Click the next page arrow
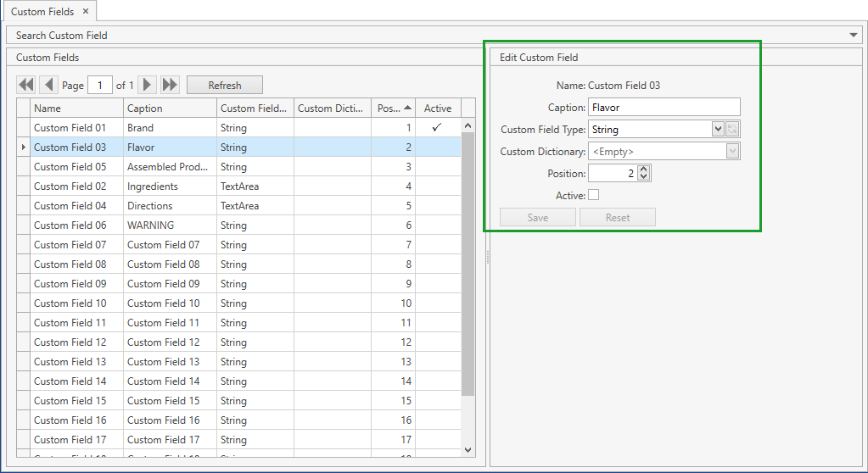 point(148,85)
